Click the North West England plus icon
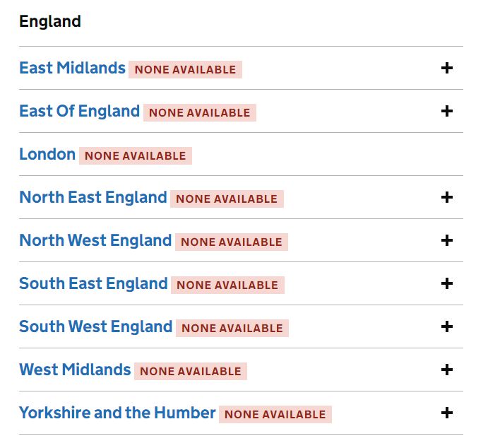500x448 pixels. tap(446, 241)
